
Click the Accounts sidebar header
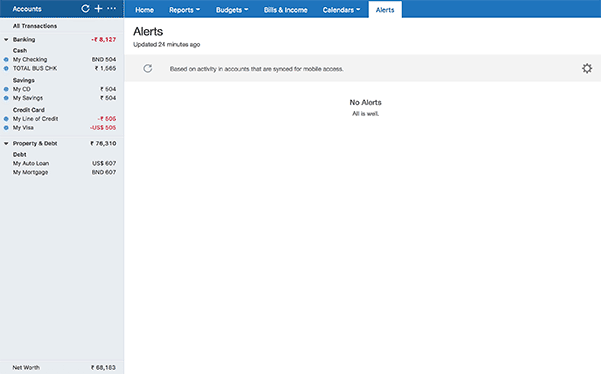tap(27, 9)
